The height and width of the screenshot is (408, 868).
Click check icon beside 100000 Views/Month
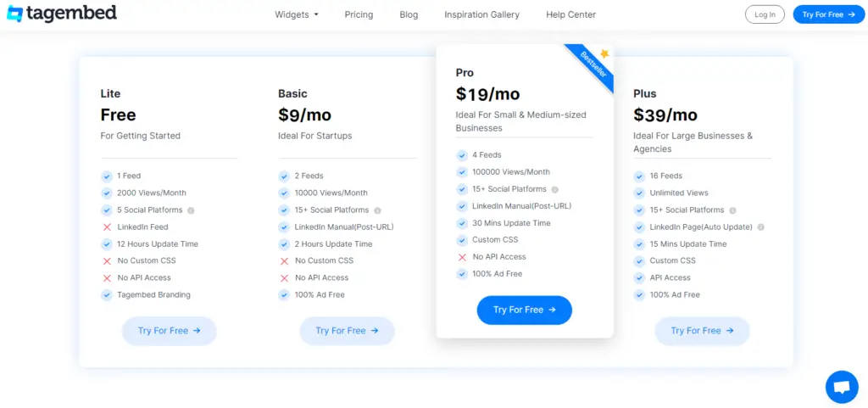point(462,173)
